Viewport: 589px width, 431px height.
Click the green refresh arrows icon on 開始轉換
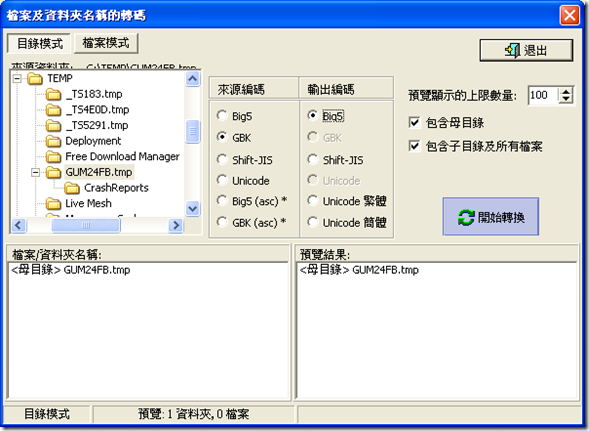pos(466,218)
